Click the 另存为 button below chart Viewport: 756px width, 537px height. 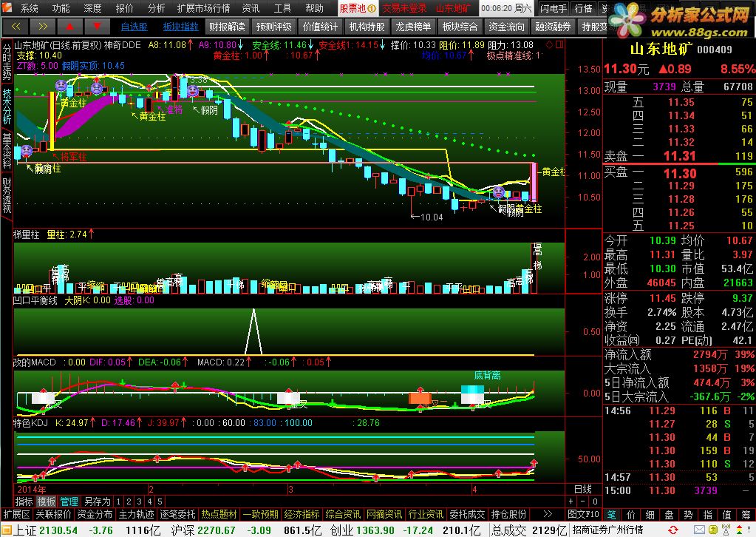(97, 501)
